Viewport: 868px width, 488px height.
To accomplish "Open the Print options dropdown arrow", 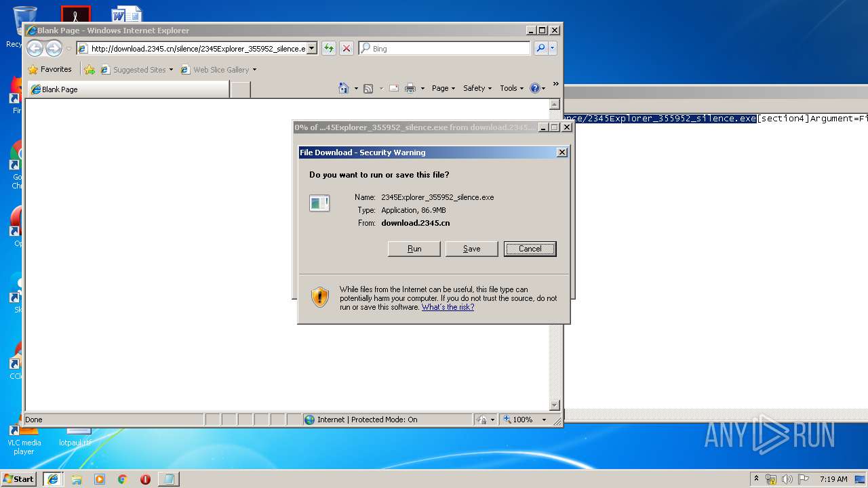I will point(422,88).
